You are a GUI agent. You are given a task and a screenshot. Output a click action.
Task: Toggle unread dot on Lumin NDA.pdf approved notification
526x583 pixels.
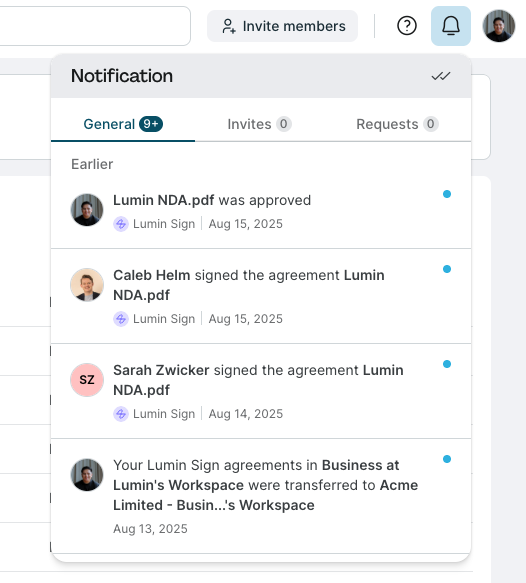447,194
